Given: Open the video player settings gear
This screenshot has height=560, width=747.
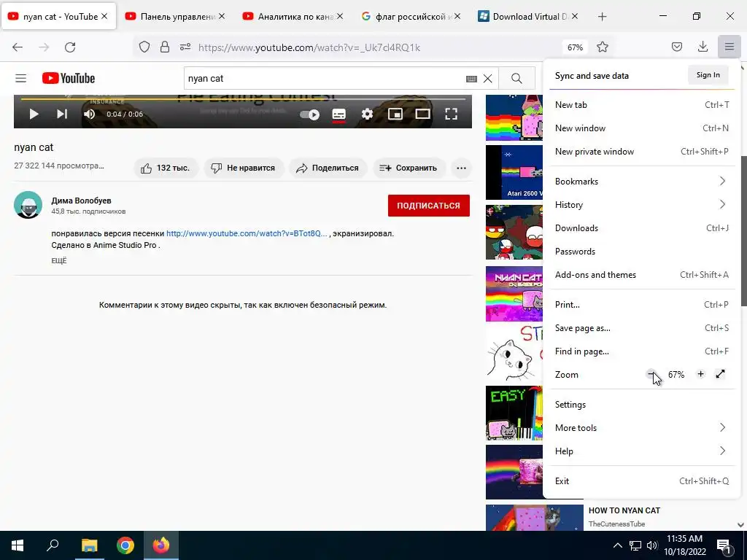Looking at the screenshot, I should [x=367, y=114].
